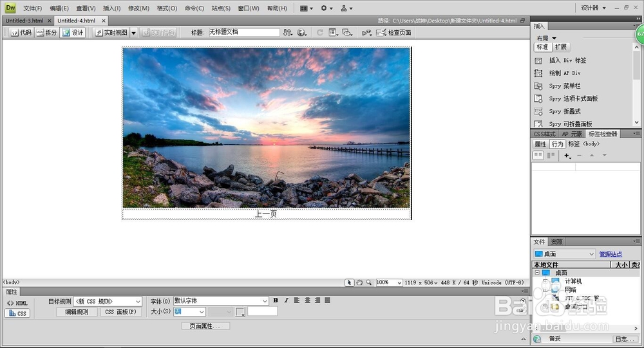Open the text color swatch picker
Image resolution: width=644 pixels, height=348 pixels.
pos(241,312)
